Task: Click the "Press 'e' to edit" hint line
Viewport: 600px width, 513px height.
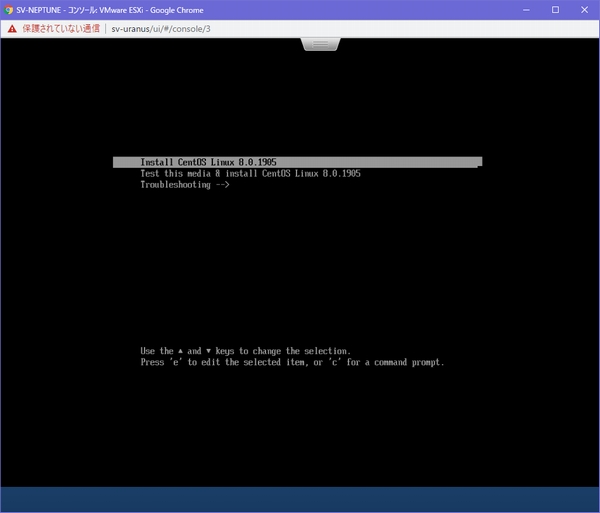Action: coord(292,362)
